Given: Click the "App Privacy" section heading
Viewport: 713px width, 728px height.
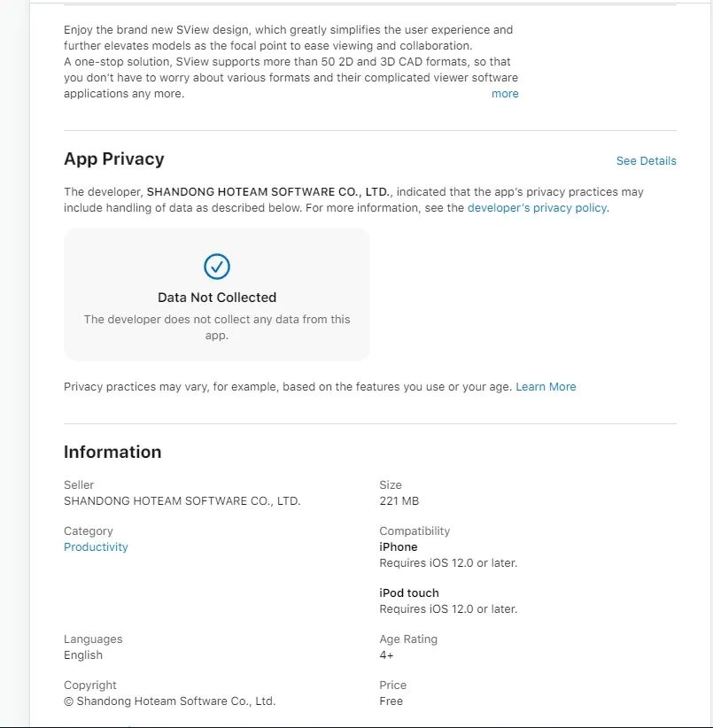Looking at the screenshot, I should tap(114, 159).
